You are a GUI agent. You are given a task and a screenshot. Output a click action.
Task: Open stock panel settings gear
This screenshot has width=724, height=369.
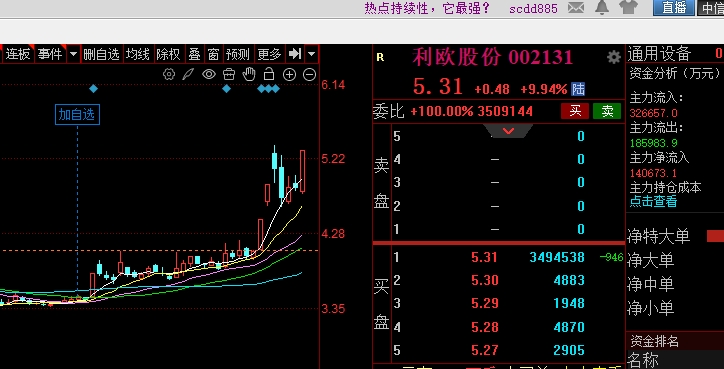point(614,58)
